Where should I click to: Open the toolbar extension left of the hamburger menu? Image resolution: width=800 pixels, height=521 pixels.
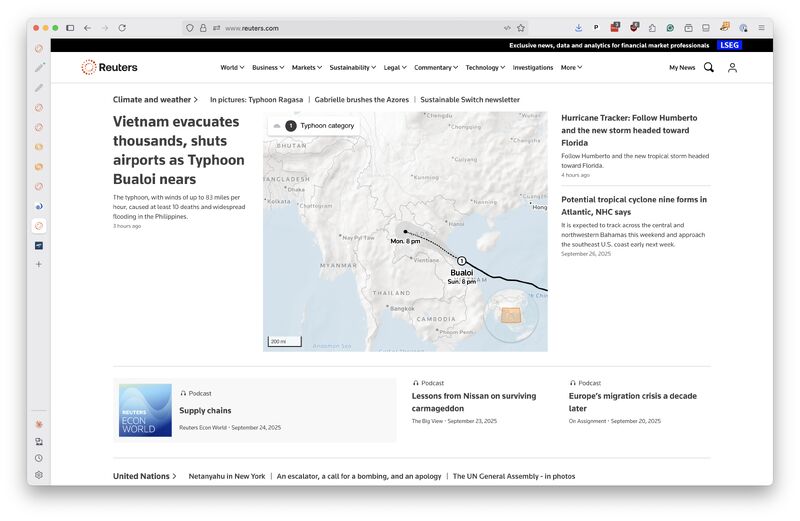(x=743, y=28)
